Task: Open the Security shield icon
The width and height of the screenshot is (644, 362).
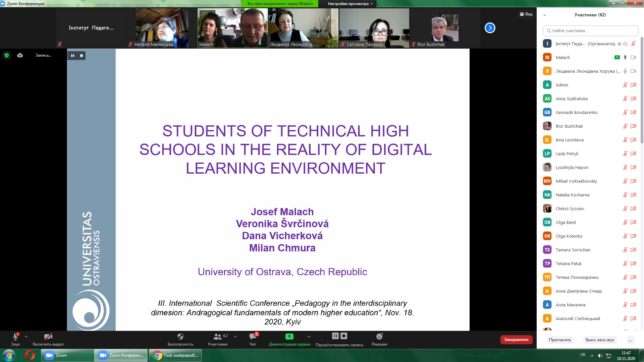Action: [180, 337]
